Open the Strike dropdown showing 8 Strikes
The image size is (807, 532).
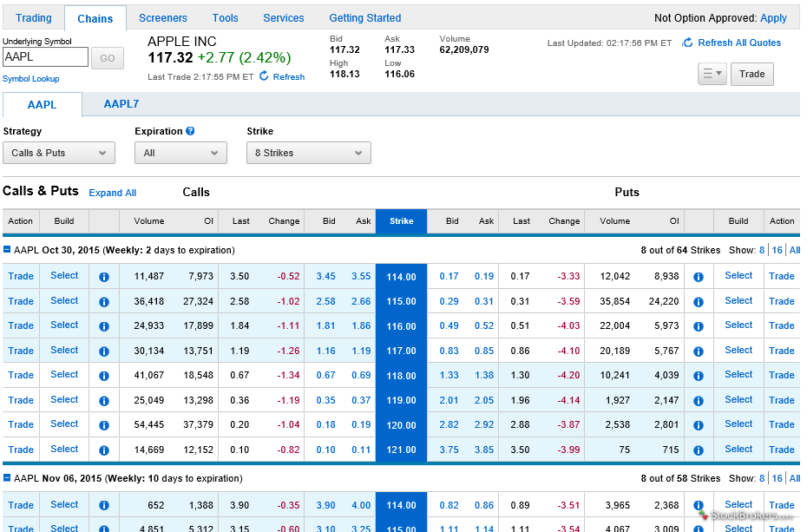tap(308, 153)
